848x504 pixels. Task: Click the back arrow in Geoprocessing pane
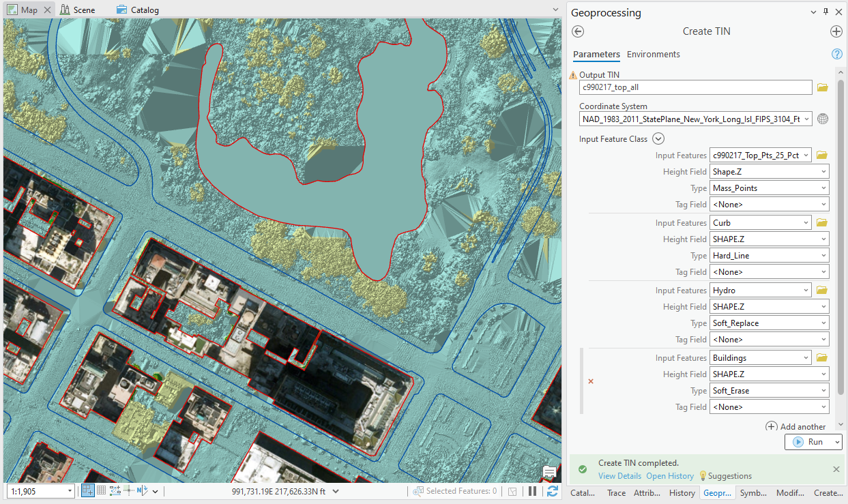click(578, 31)
